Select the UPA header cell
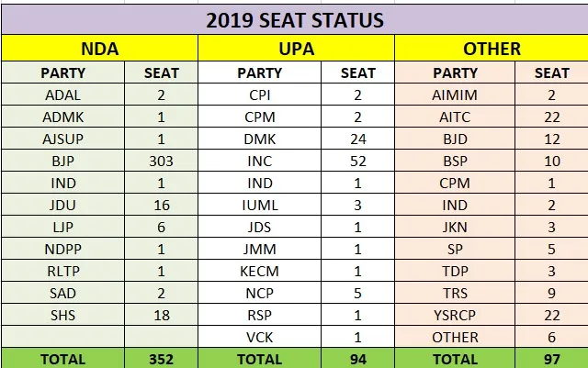Image resolution: width=588 pixels, height=368 pixels. [297, 49]
